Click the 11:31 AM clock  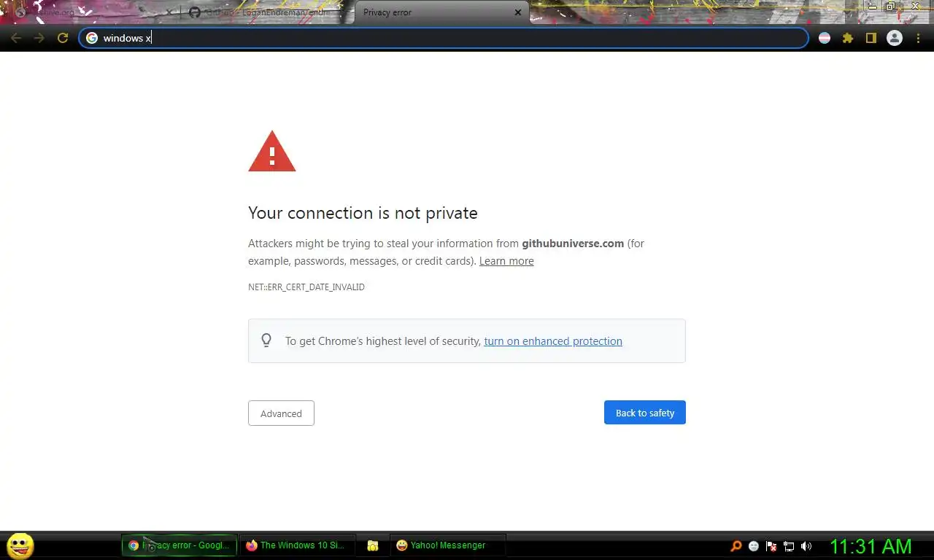pyautogui.click(x=871, y=546)
